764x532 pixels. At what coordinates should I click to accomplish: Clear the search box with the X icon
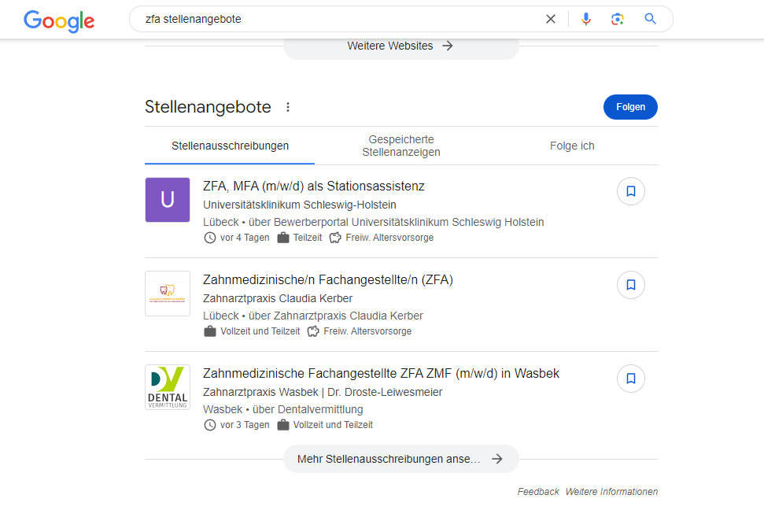[551, 19]
